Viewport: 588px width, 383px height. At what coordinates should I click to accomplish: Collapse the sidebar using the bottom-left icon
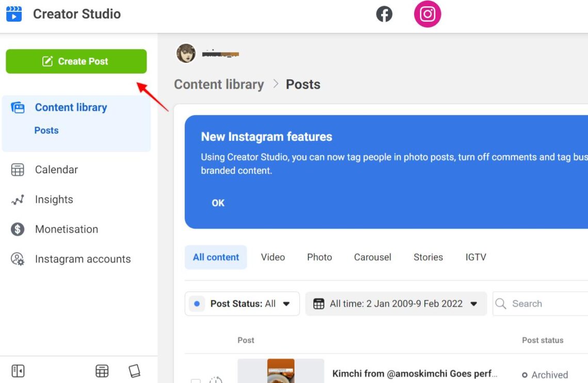click(17, 371)
